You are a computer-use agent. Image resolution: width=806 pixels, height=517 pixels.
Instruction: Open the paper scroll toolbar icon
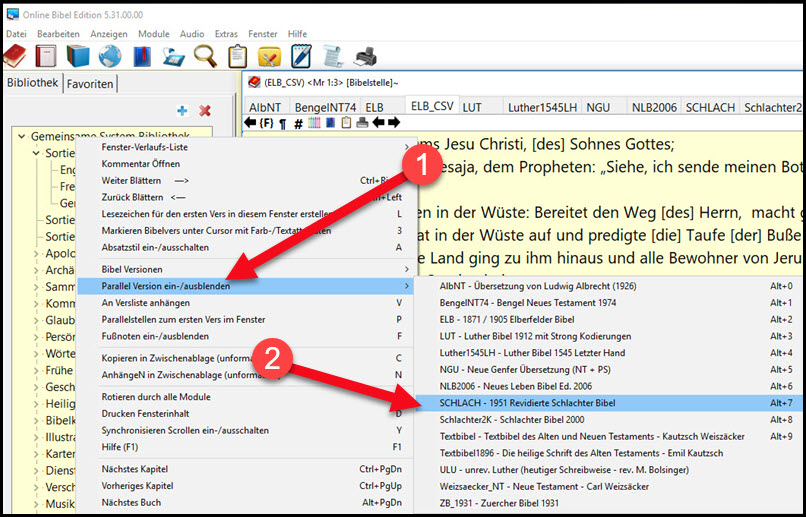[x=333, y=56]
